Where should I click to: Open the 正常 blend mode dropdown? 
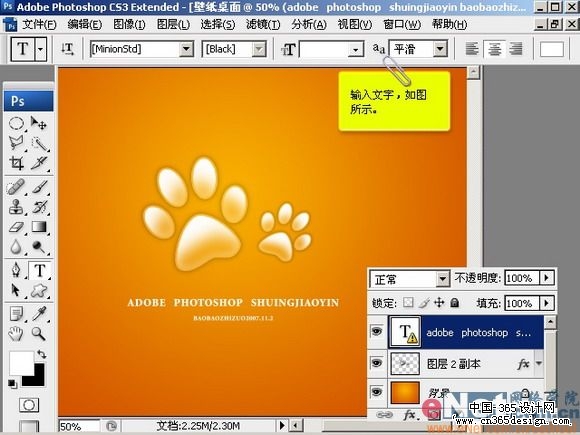point(442,279)
